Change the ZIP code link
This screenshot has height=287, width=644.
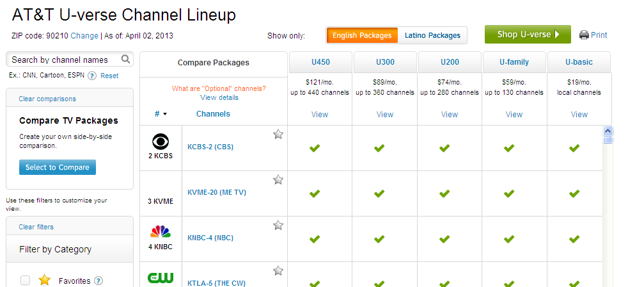(84, 36)
